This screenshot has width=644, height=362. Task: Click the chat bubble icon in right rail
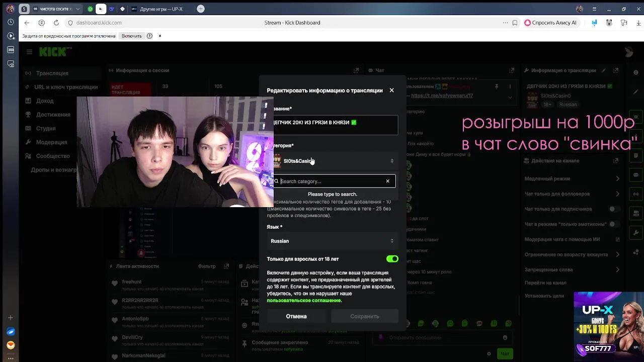[636, 175]
